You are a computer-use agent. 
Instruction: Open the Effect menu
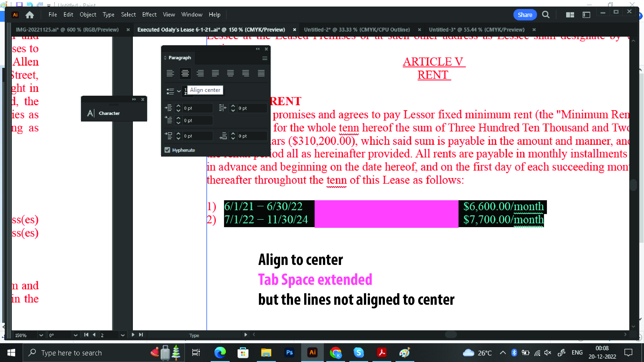[149, 14]
